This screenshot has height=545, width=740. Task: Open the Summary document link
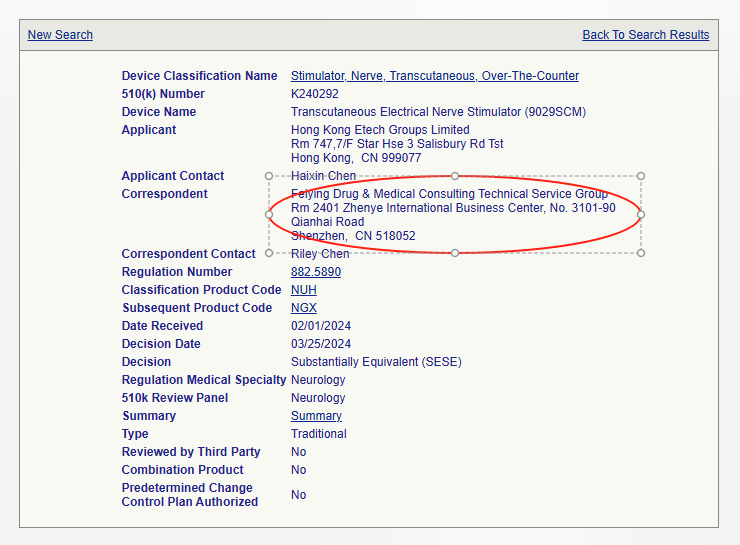[316, 416]
